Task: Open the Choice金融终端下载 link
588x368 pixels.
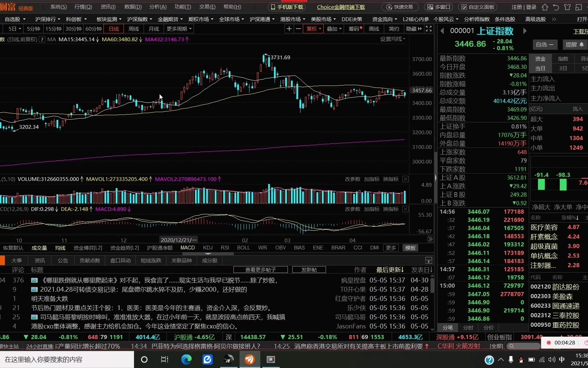Action: [x=341, y=7]
